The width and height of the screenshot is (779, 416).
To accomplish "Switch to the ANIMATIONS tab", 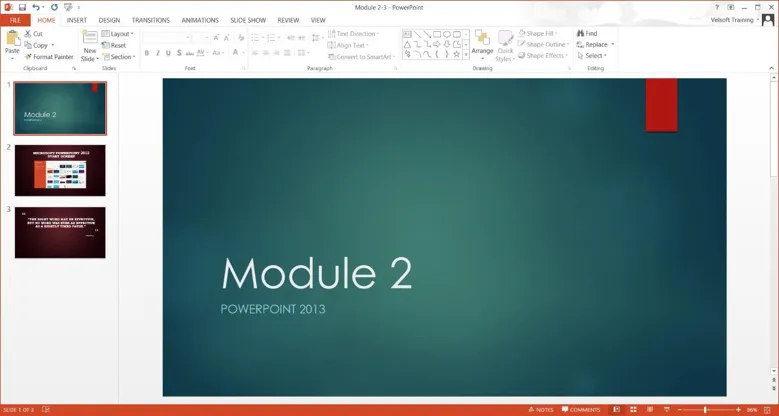I will pyautogui.click(x=200, y=20).
